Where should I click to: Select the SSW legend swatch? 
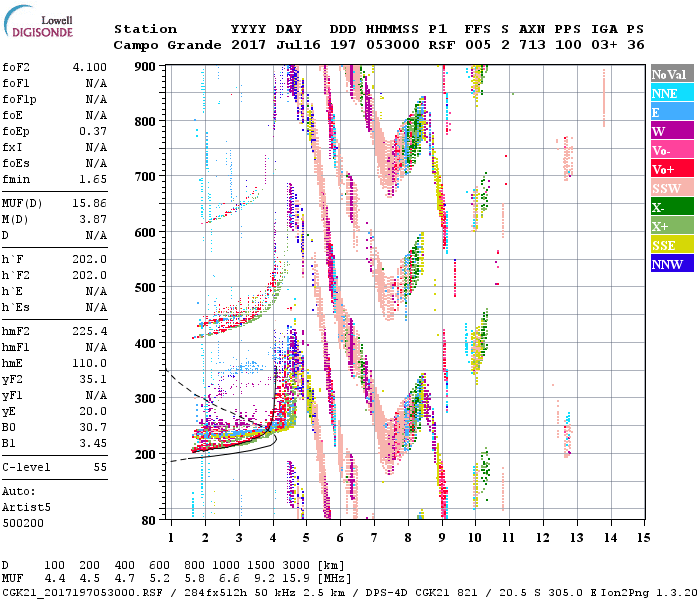click(x=671, y=188)
